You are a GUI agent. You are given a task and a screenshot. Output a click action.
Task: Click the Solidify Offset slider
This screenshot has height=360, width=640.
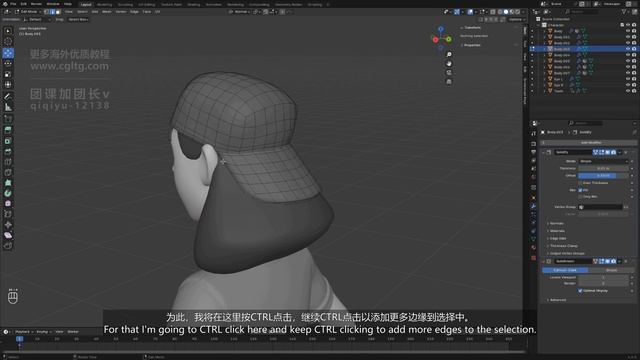tap(603, 176)
